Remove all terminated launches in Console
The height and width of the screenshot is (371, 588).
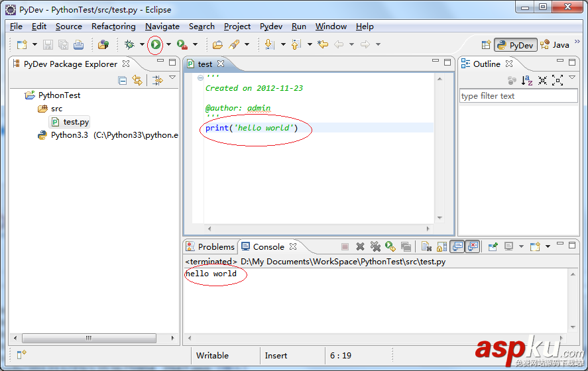coord(375,246)
